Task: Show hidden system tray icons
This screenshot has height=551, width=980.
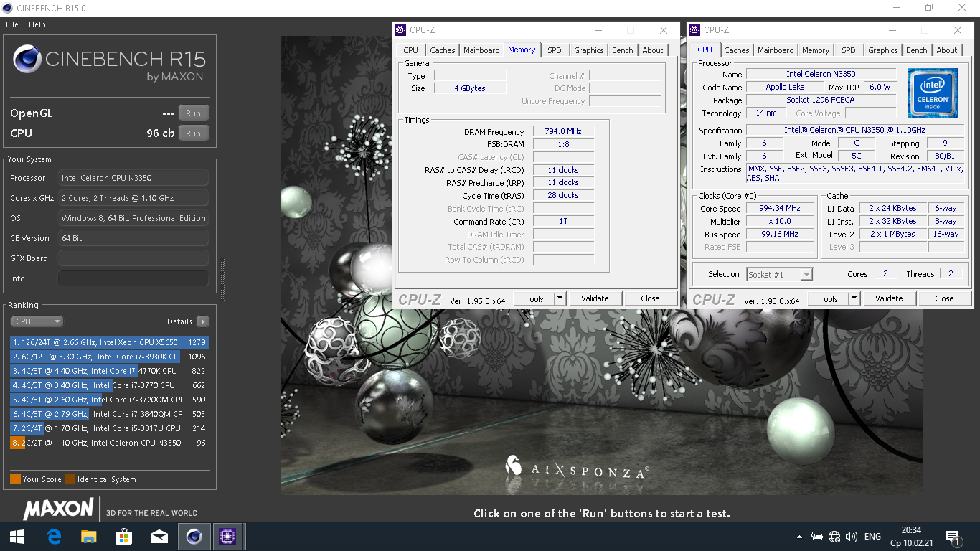Action: tap(800, 537)
